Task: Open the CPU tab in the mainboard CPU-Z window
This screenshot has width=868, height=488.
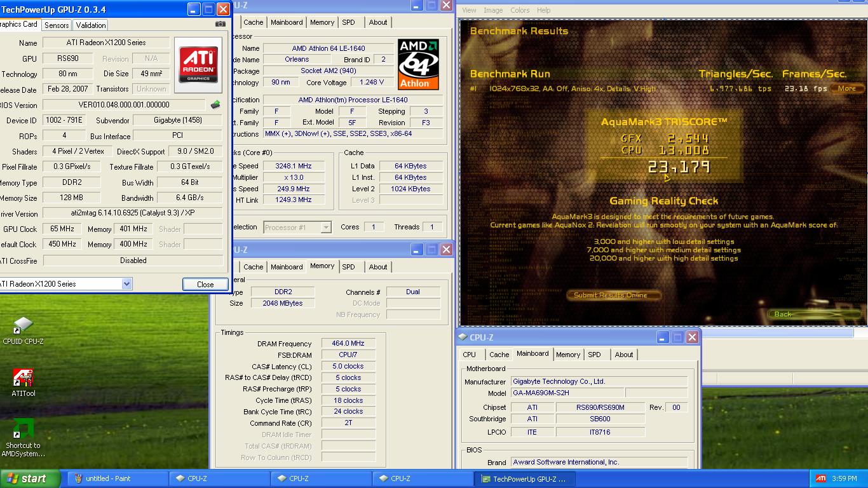Action: (x=470, y=355)
